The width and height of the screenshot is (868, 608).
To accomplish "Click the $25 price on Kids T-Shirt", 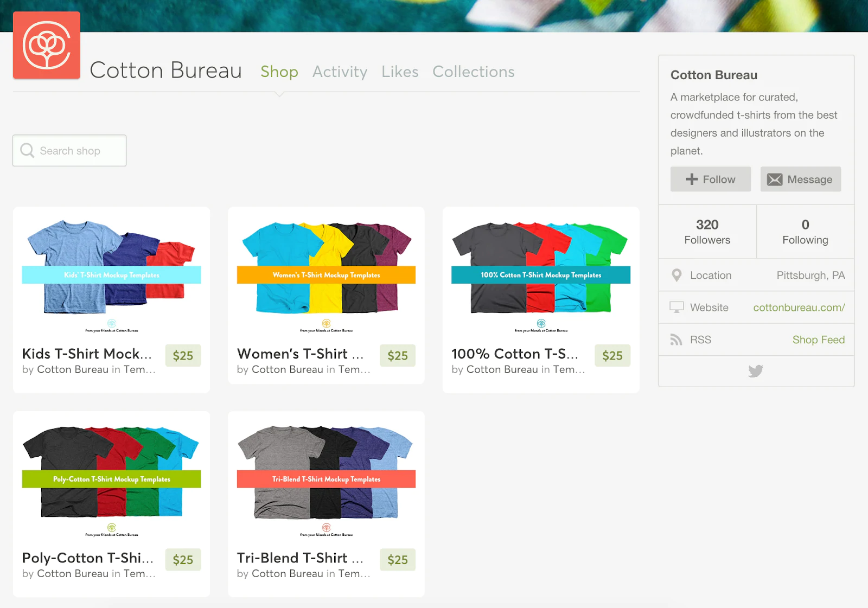I will (x=183, y=355).
